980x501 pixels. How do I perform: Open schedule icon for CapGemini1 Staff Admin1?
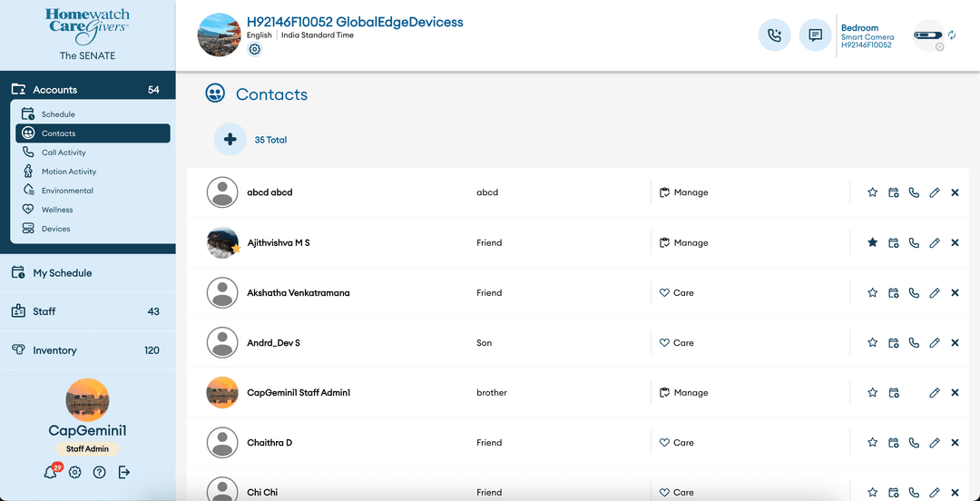[x=894, y=393]
